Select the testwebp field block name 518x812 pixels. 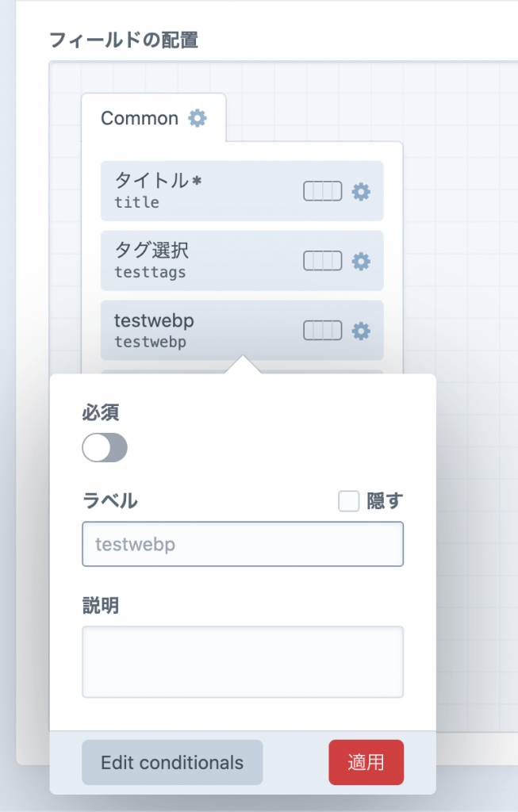click(154, 321)
